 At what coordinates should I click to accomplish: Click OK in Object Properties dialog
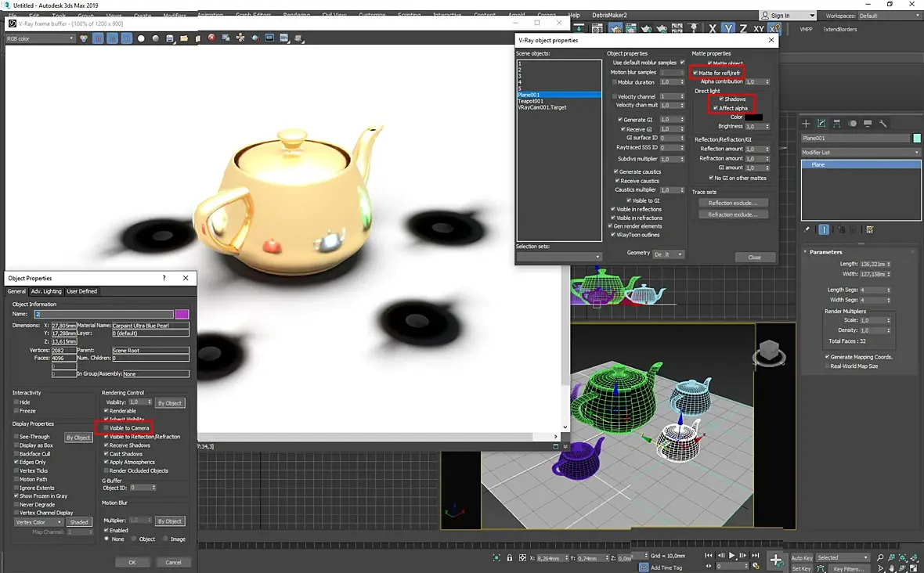tap(132, 562)
